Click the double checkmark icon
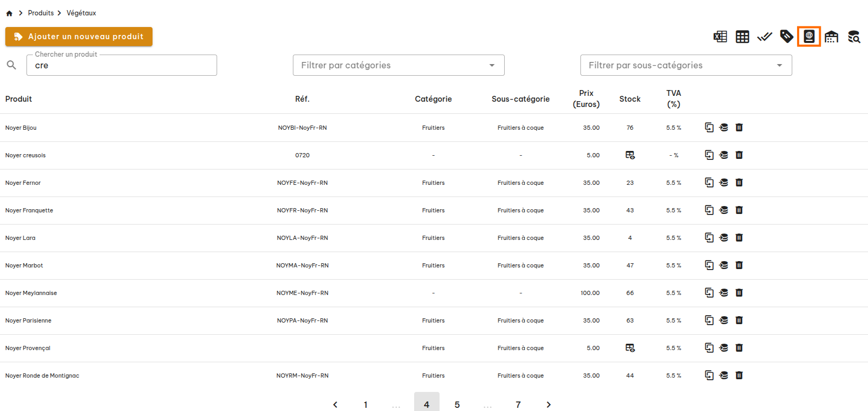Viewport: 868px width, 411px height. [x=765, y=37]
